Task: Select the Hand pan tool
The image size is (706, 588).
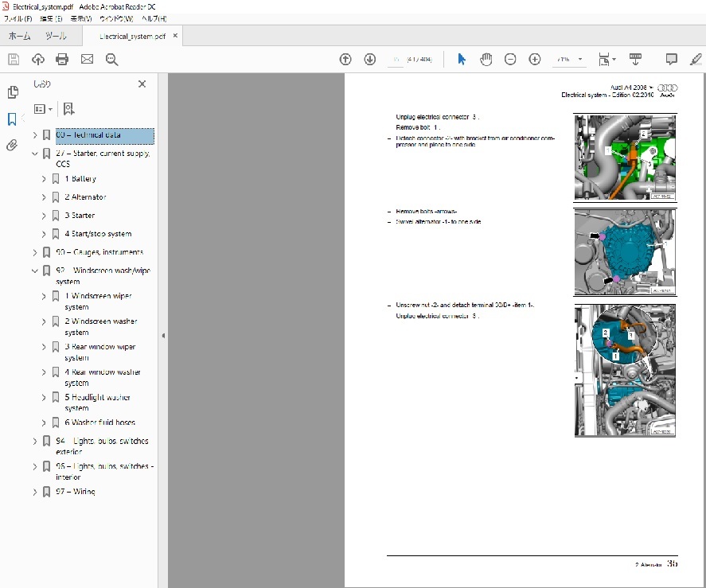Action: [486, 59]
